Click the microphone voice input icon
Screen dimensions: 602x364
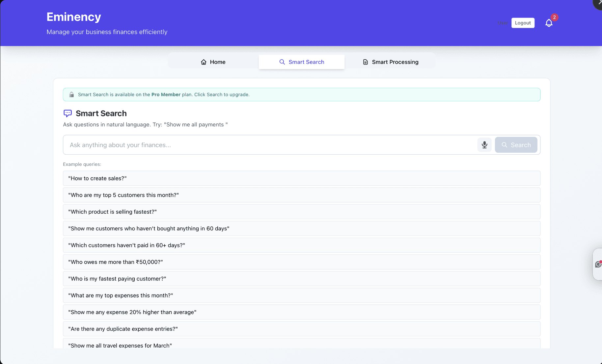tap(484, 145)
